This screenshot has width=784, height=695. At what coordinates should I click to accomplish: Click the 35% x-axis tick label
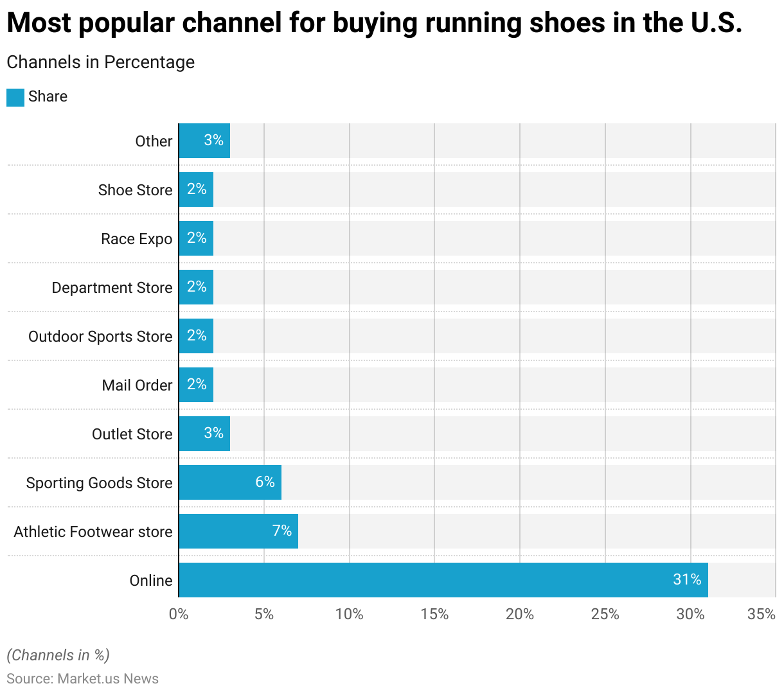coord(762,615)
